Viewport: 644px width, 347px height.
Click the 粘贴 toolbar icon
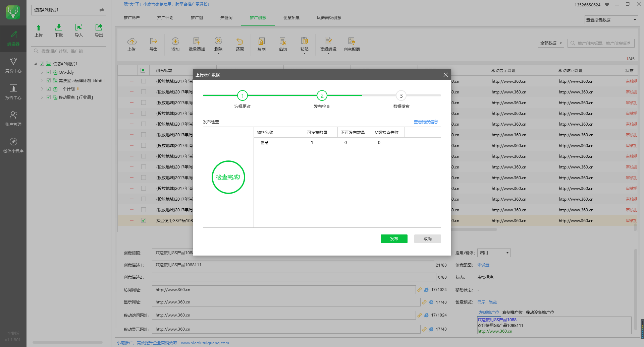[304, 44]
